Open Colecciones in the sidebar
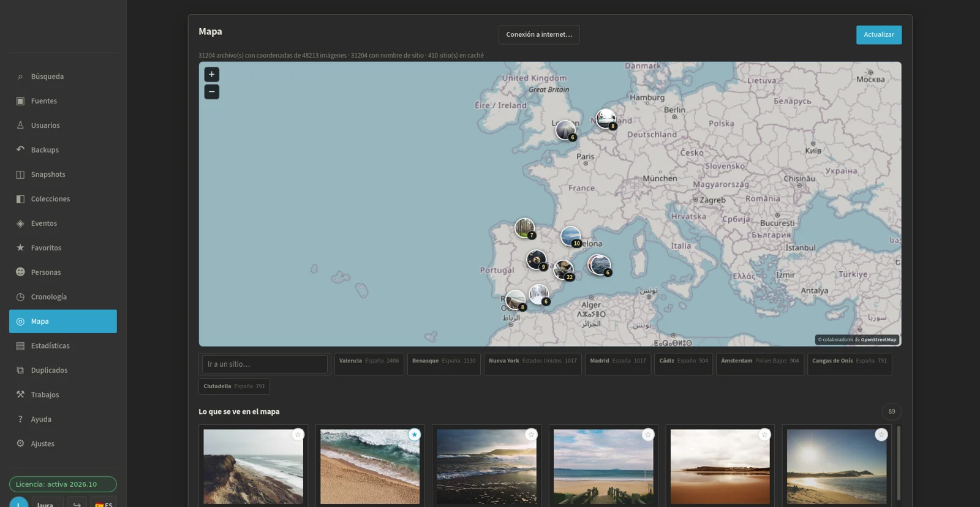 [x=63, y=199]
